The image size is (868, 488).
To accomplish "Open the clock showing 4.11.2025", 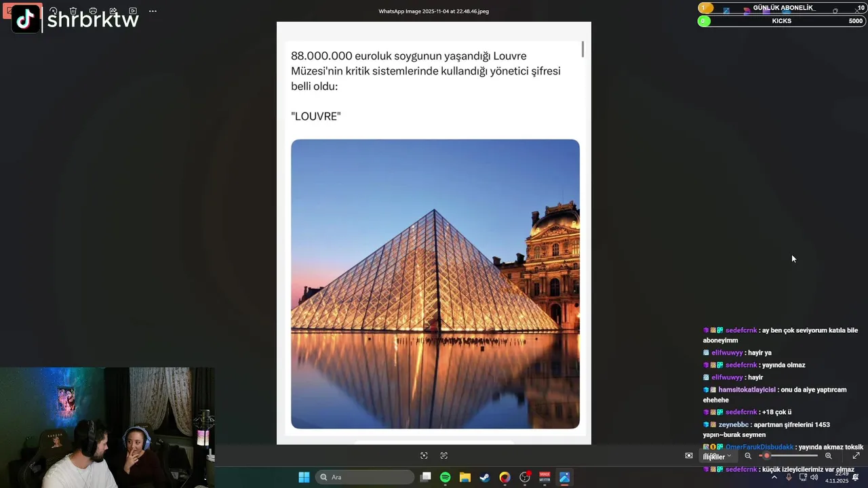I will pos(837,477).
